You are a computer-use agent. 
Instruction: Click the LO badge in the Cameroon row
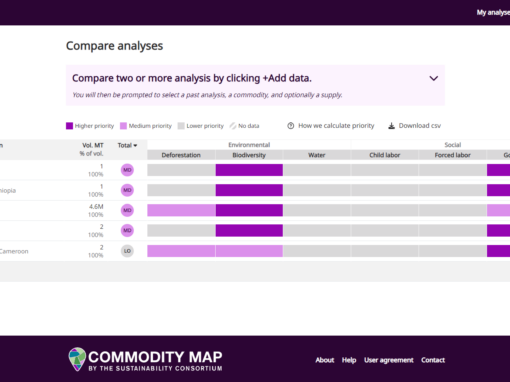pos(127,251)
